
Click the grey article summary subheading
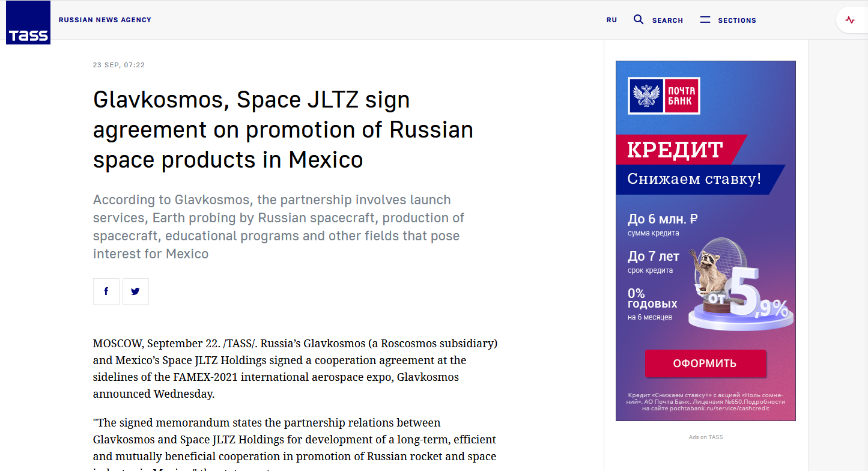click(279, 226)
